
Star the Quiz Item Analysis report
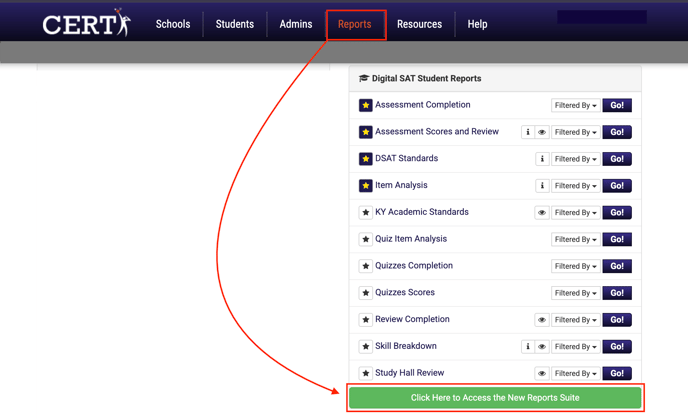366,240
